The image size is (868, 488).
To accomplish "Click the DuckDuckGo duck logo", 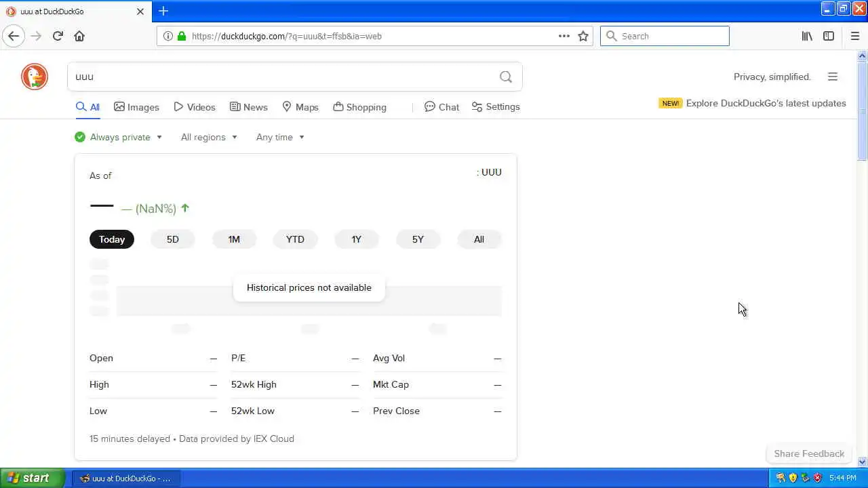I will [x=35, y=77].
